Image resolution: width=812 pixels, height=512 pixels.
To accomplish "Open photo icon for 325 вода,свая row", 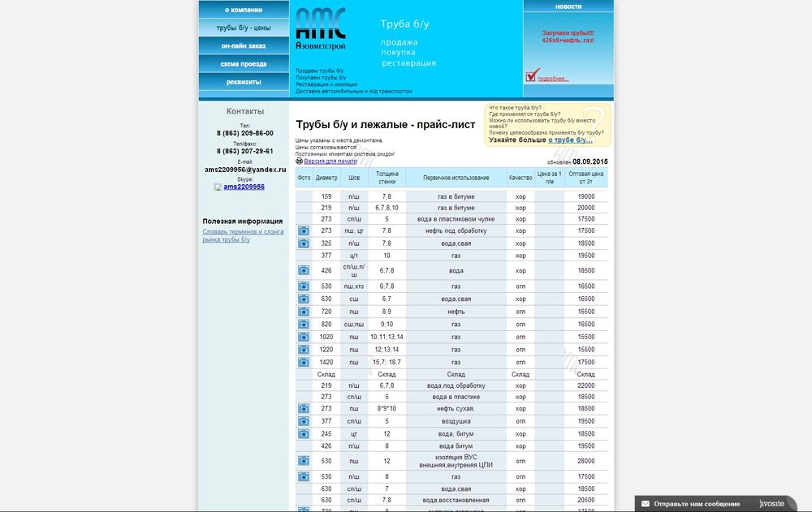I will [304, 243].
